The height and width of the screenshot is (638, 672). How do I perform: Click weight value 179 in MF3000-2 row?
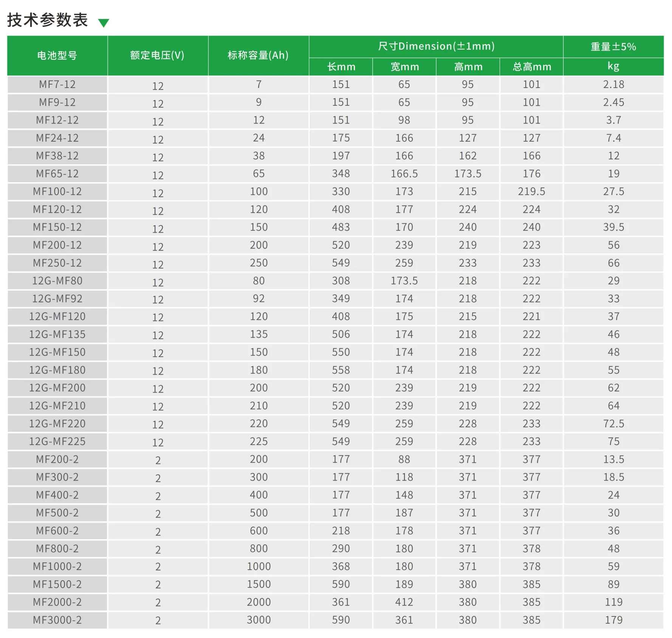[613, 620]
